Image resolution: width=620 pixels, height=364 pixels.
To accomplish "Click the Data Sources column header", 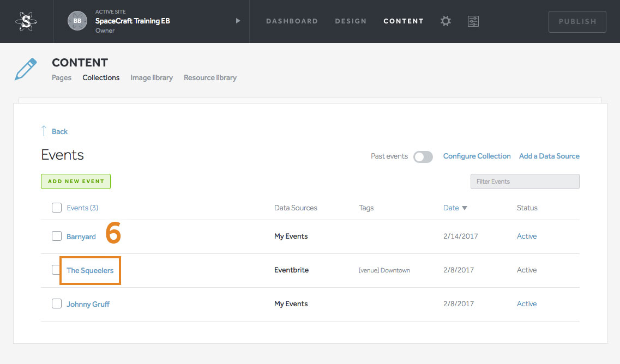I will point(296,208).
